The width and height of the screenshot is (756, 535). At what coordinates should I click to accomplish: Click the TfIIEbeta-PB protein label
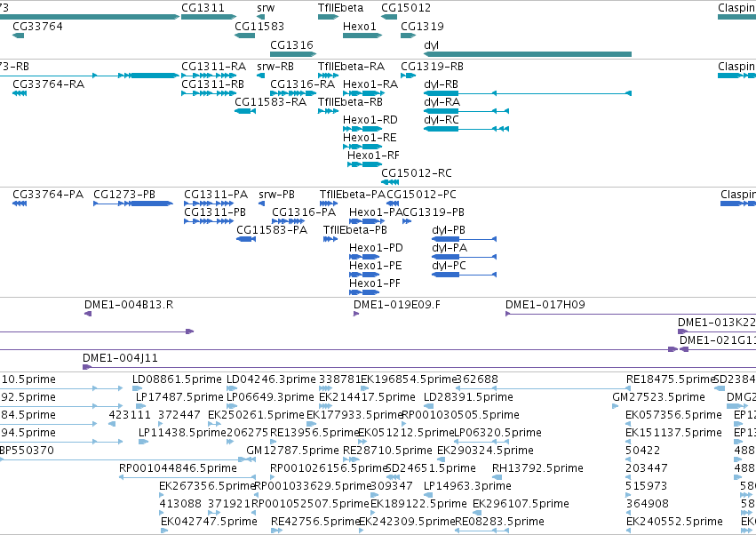click(x=355, y=230)
